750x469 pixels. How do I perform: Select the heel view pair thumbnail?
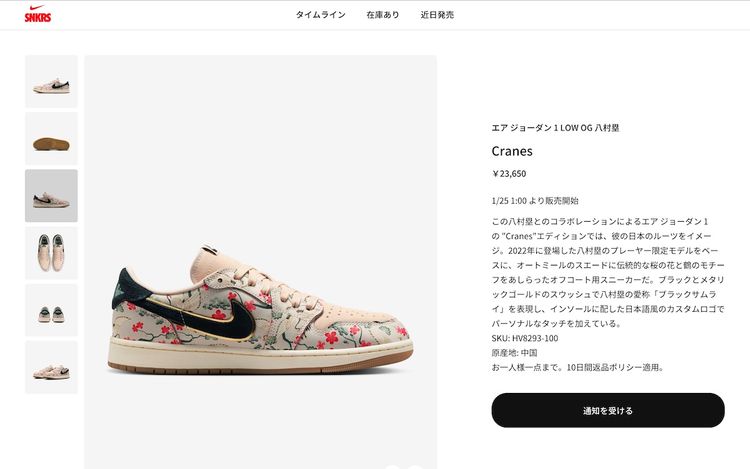pos(51,310)
